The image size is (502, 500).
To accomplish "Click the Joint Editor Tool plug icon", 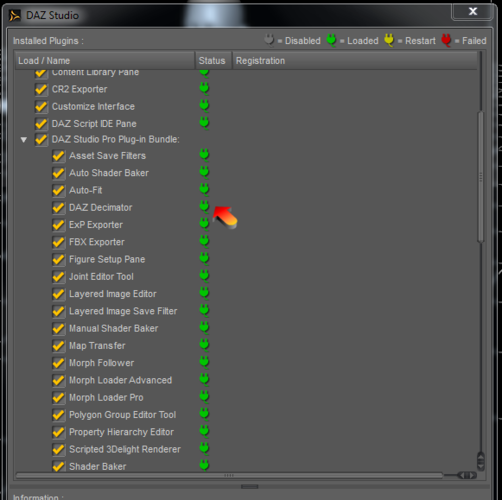I will [204, 276].
